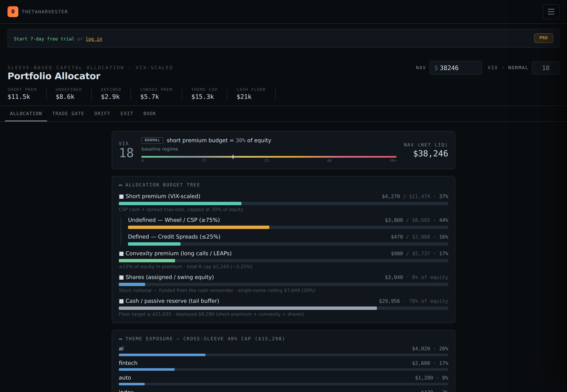Click the Defined — Credit Spreads label
The image size is (567, 392).
pos(174,237)
